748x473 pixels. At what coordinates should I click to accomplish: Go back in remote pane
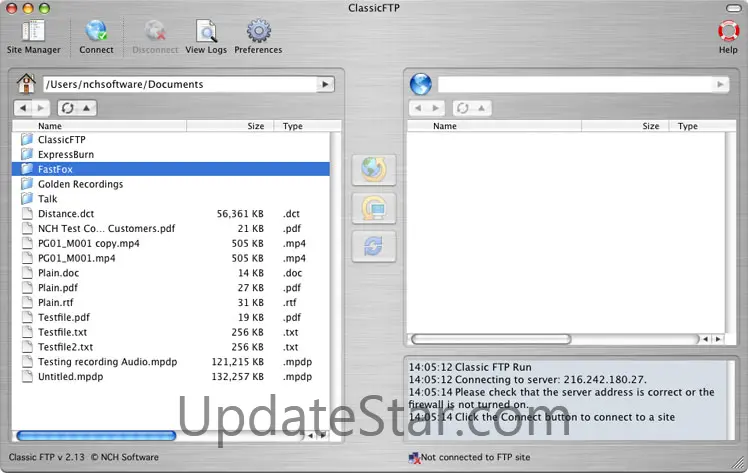418,108
